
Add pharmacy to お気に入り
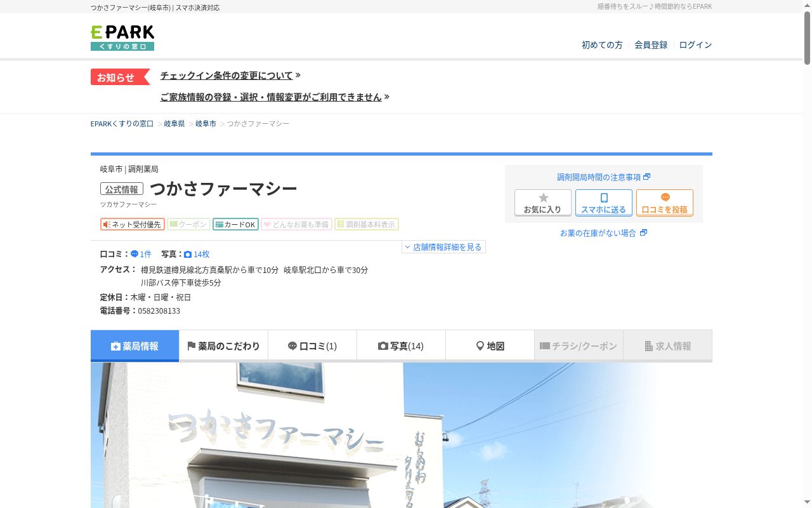(543, 203)
